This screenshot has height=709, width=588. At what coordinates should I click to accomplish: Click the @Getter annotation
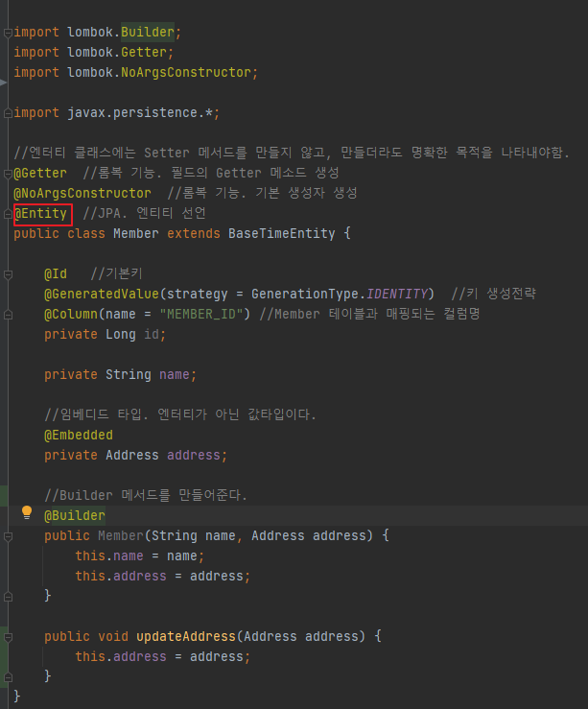pyautogui.click(x=40, y=173)
